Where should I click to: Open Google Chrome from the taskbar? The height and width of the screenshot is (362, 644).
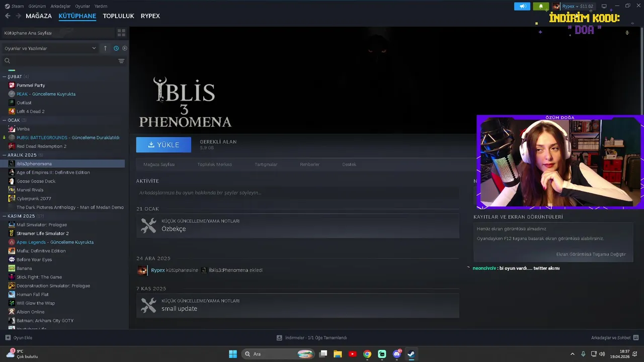pyautogui.click(x=367, y=354)
